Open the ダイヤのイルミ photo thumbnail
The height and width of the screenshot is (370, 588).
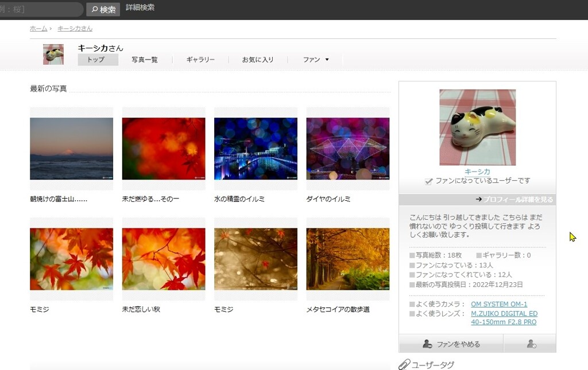(x=347, y=149)
